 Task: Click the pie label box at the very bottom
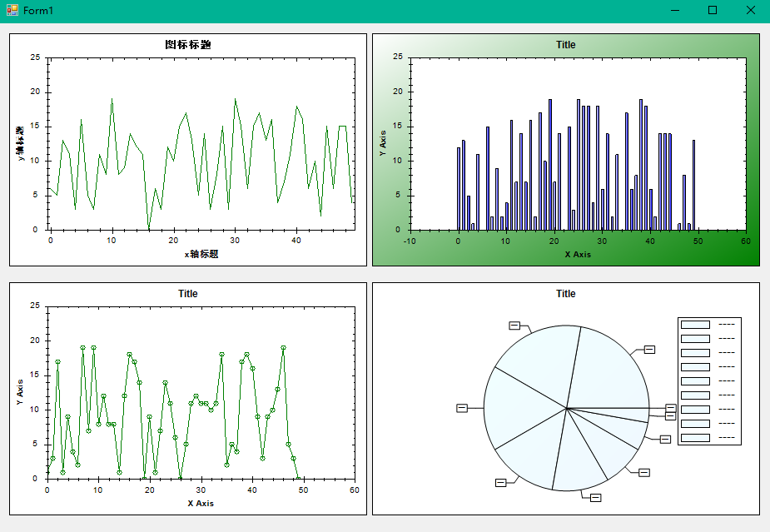(595, 498)
